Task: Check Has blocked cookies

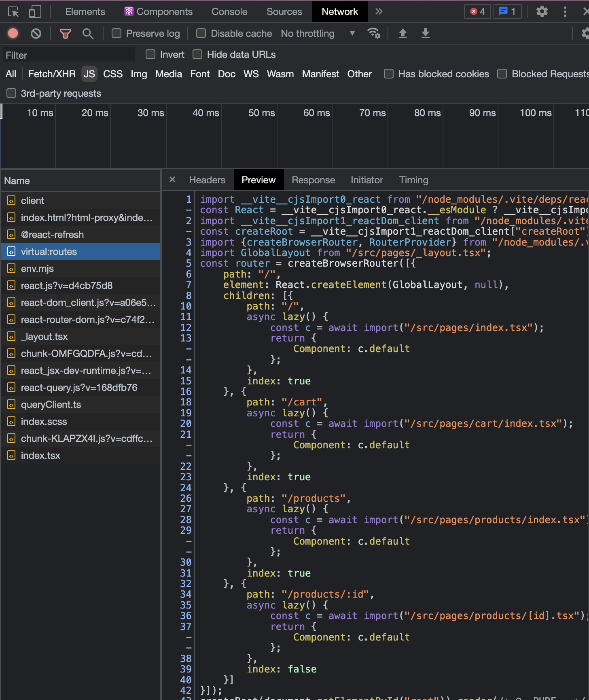Action: click(389, 74)
